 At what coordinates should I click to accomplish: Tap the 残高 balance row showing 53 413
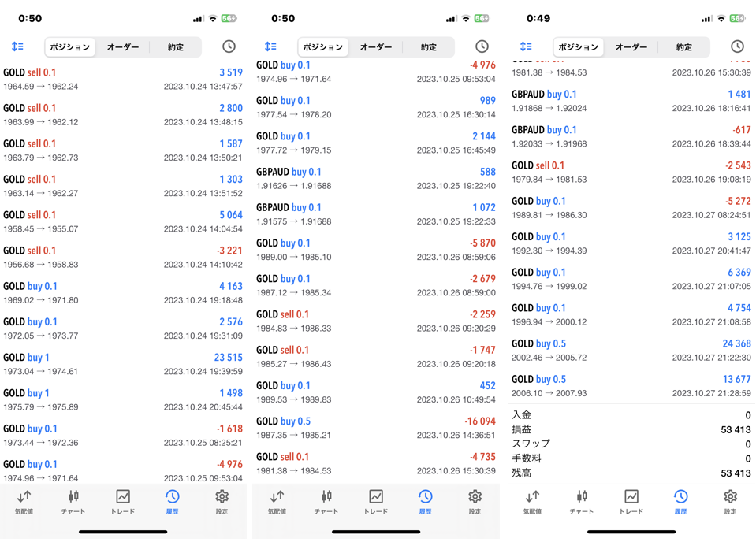(x=631, y=473)
